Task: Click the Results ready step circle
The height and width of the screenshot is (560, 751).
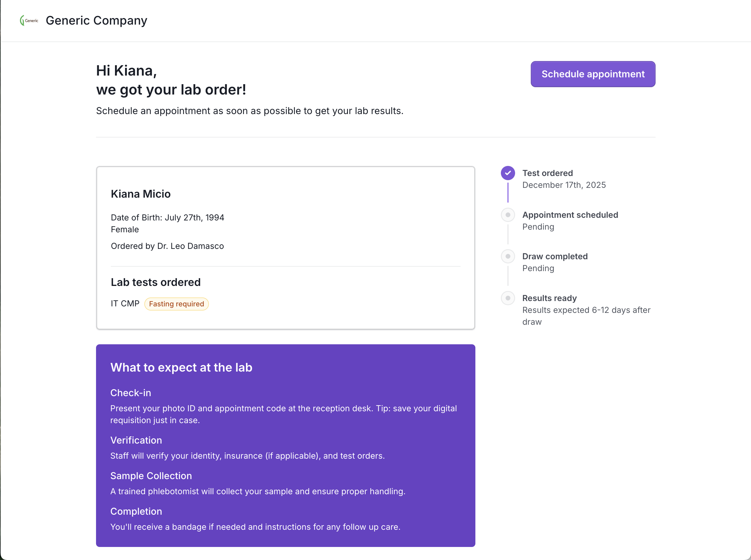Action: (508, 298)
